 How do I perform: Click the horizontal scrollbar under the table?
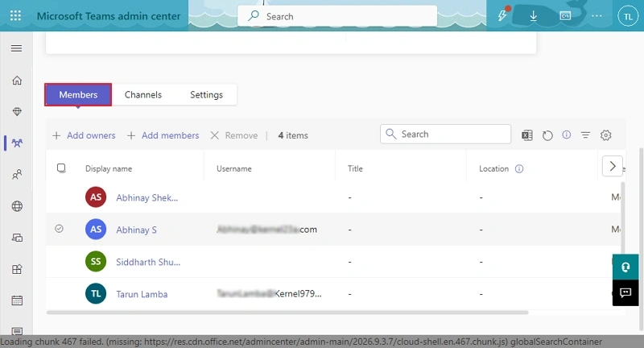point(287,313)
